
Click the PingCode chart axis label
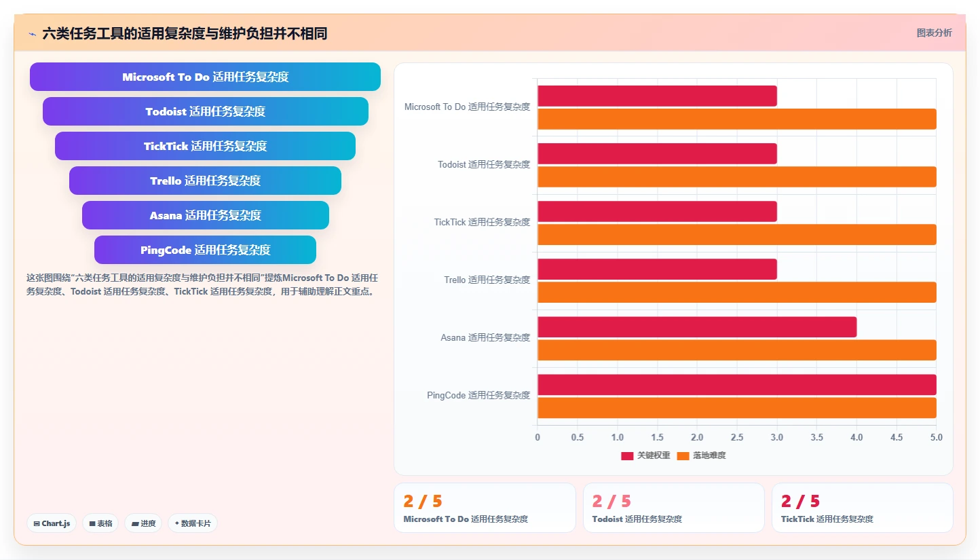coord(478,395)
